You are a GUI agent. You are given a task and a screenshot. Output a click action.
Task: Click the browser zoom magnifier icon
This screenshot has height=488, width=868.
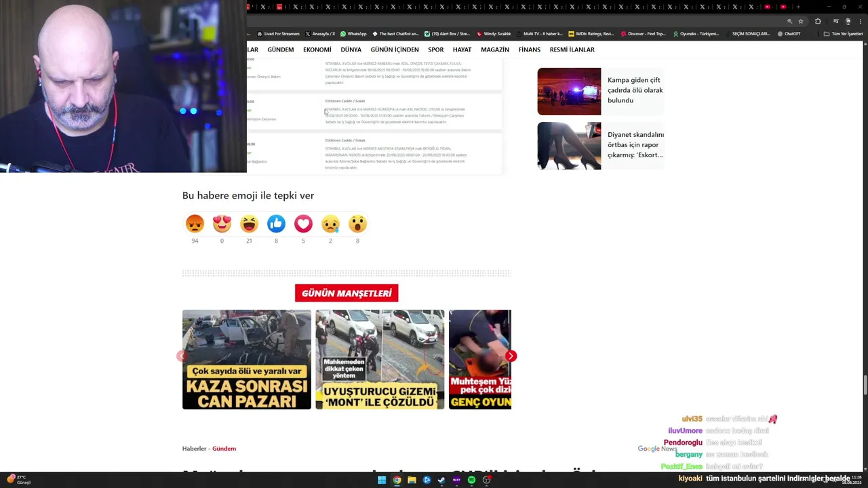coord(789,21)
